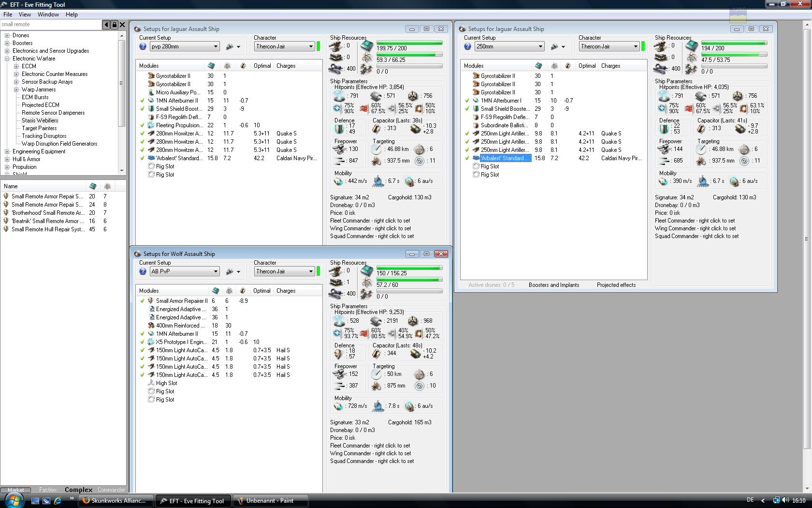Toggle the Small Armor Repairer II checkmark
This screenshot has width=812, height=508.
pos(143,301)
